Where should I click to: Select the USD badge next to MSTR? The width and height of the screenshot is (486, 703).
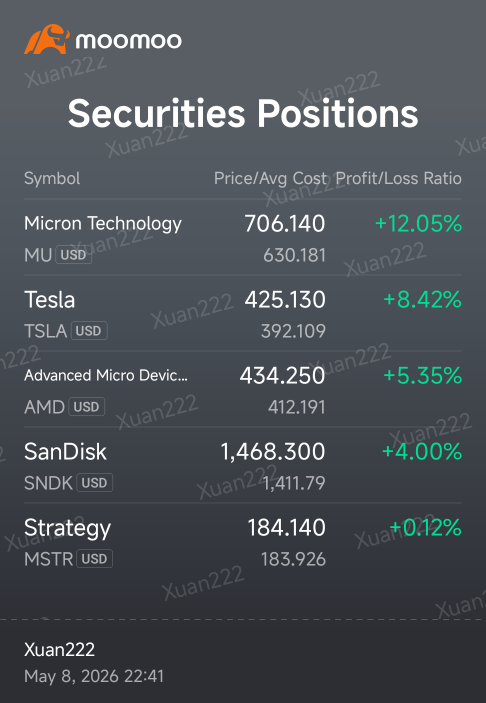point(94,559)
